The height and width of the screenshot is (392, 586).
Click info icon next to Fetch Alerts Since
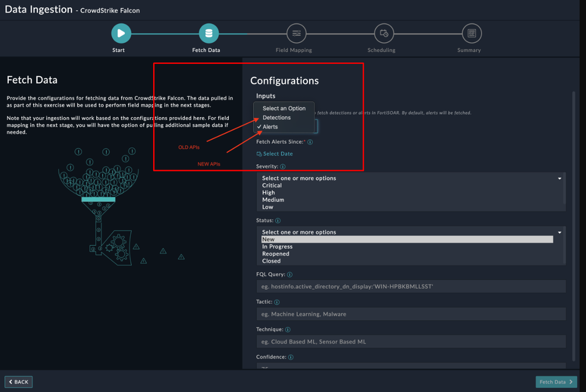click(x=310, y=142)
